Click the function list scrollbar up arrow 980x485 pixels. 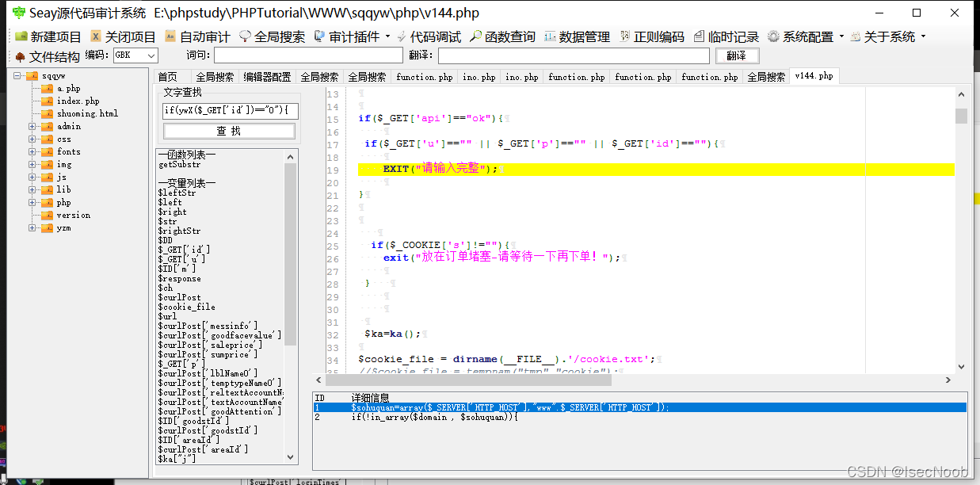click(290, 157)
